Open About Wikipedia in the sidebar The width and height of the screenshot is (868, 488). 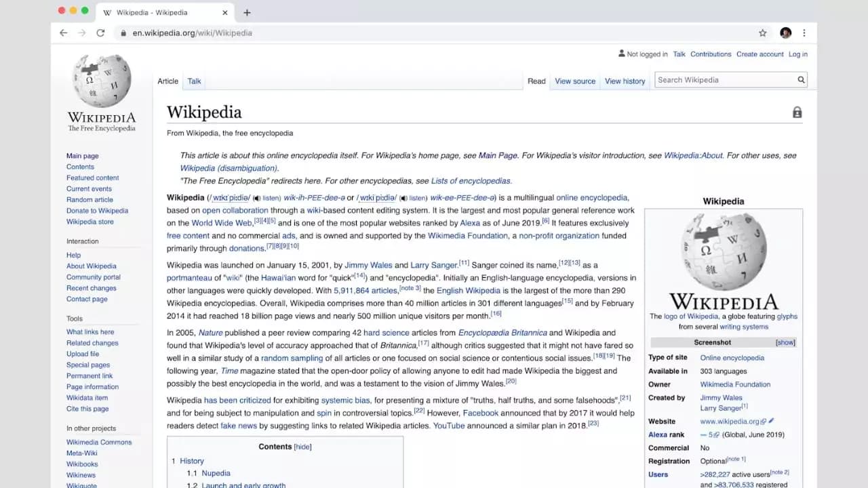click(x=92, y=266)
